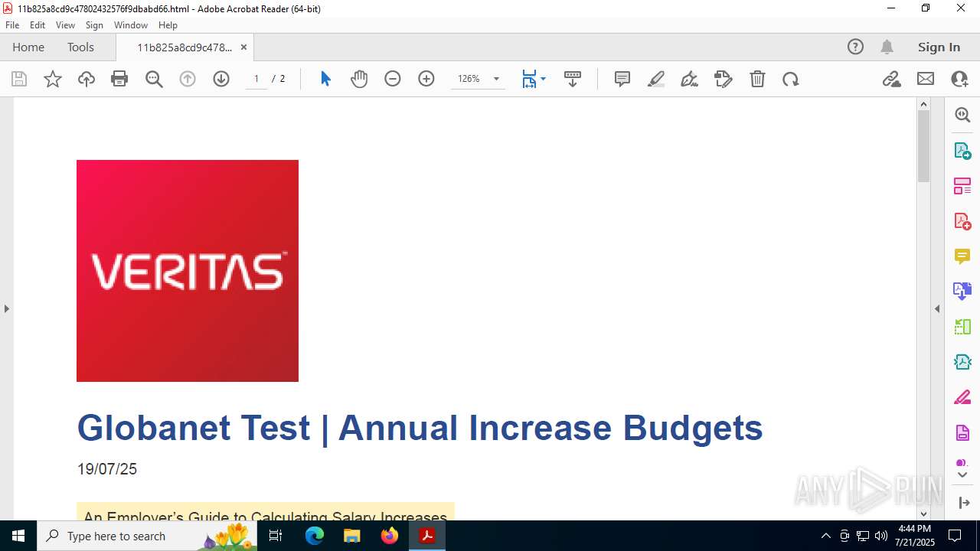Open Compress PDF green sidebar tool
This screenshot has width=980, height=551.
point(962,327)
